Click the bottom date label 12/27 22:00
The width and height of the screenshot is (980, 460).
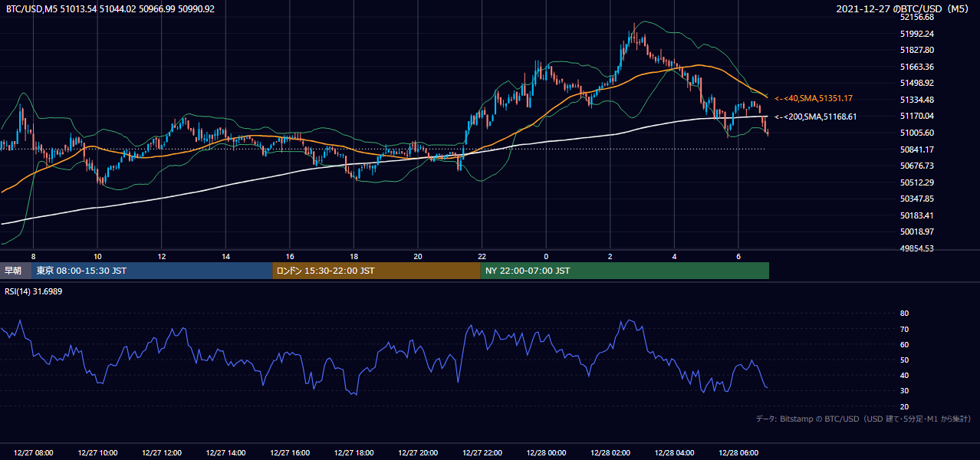click(482, 453)
